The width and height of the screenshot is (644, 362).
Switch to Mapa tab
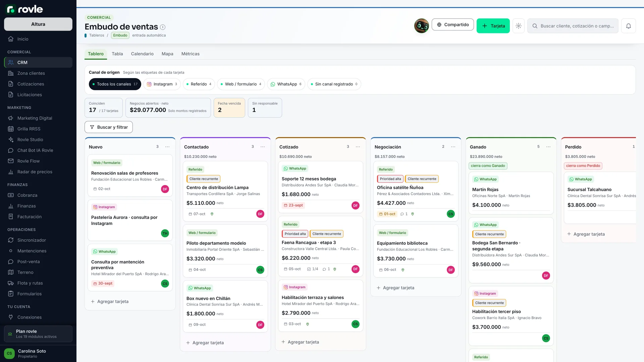click(167, 54)
